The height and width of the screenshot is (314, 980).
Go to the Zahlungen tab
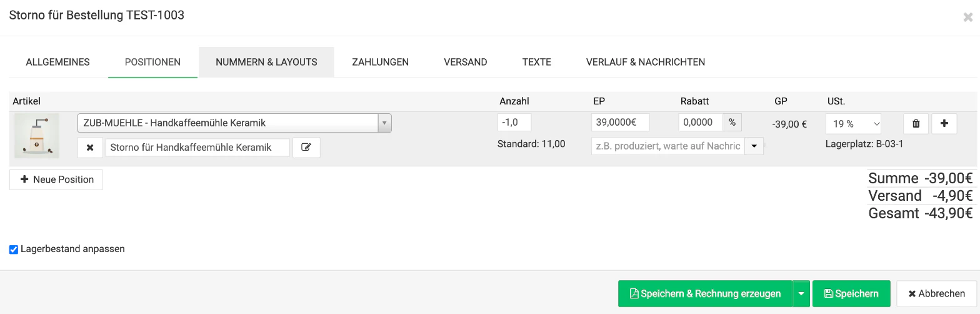pyautogui.click(x=380, y=62)
